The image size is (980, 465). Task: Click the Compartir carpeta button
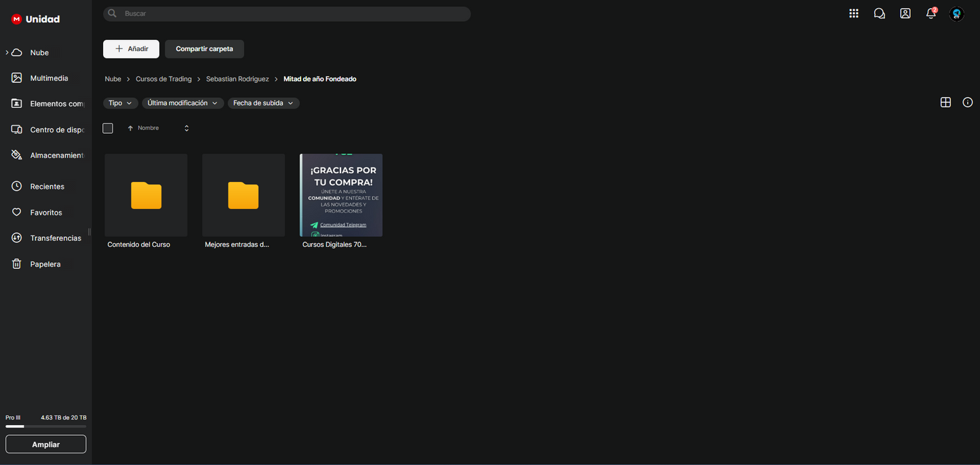(204, 49)
